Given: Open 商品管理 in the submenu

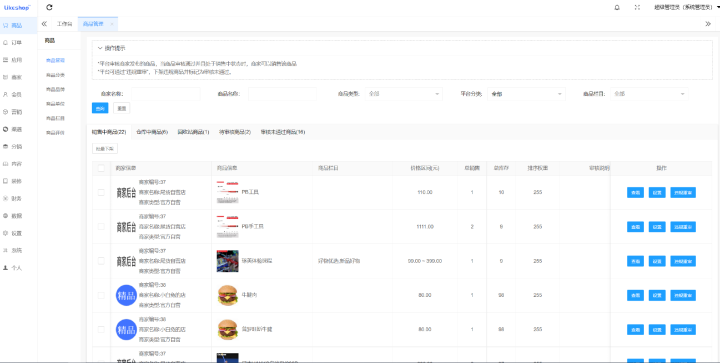Looking at the screenshot, I should pyautogui.click(x=56, y=60).
